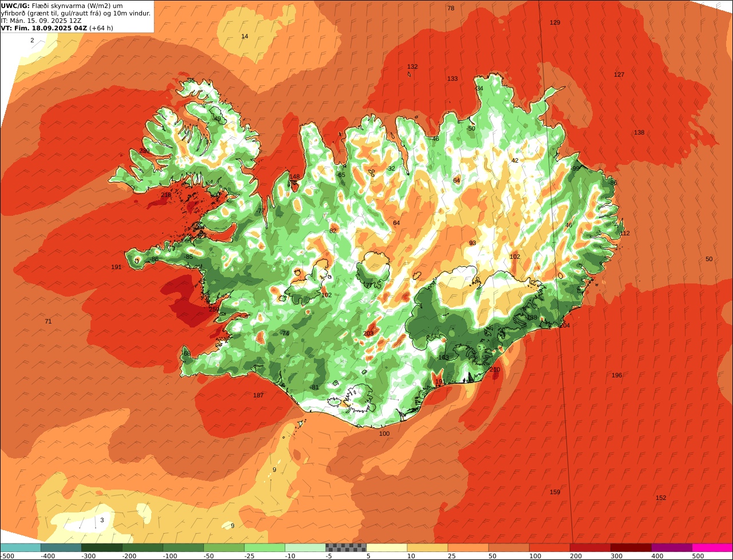Click the map value '112' on the east coast
The height and width of the screenshot is (560, 733).
coord(625,233)
